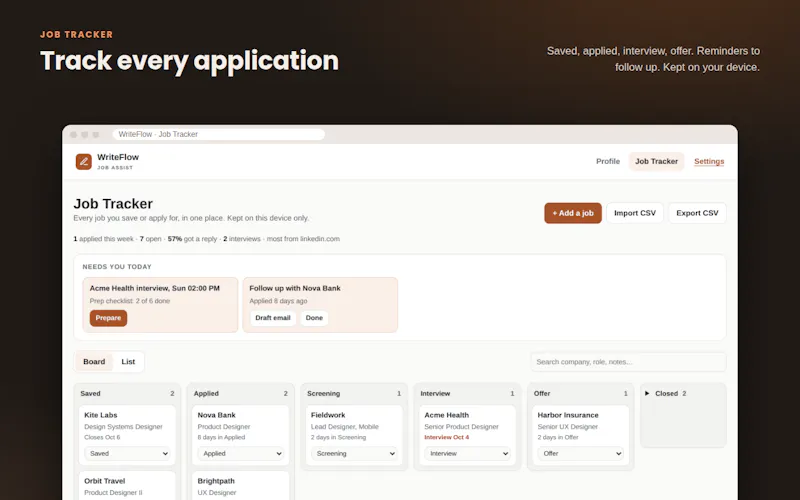The image size is (800, 500).
Task: Click the Job Tracker page heading
Action: point(113,204)
